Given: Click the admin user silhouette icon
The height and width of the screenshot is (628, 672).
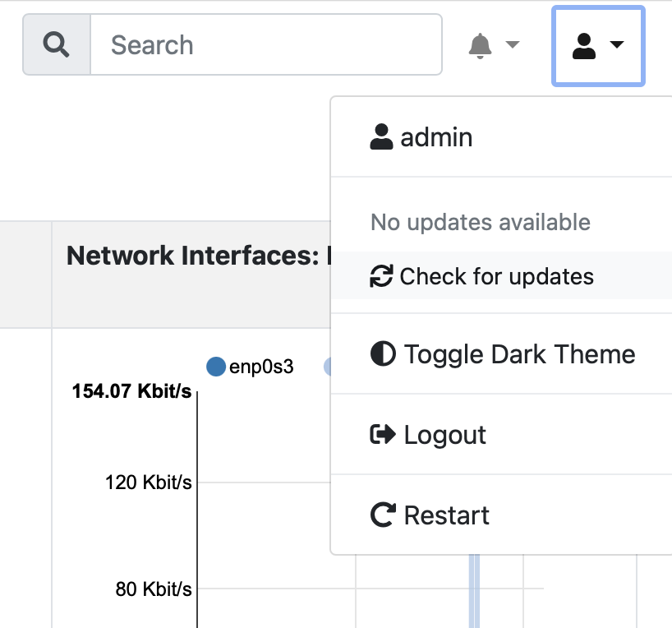Looking at the screenshot, I should 381,136.
